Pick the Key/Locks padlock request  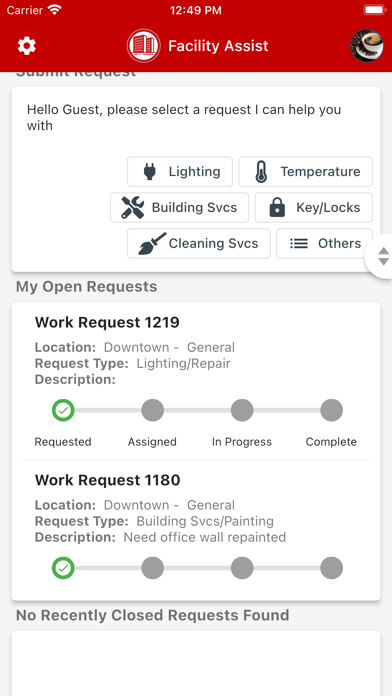313,207
